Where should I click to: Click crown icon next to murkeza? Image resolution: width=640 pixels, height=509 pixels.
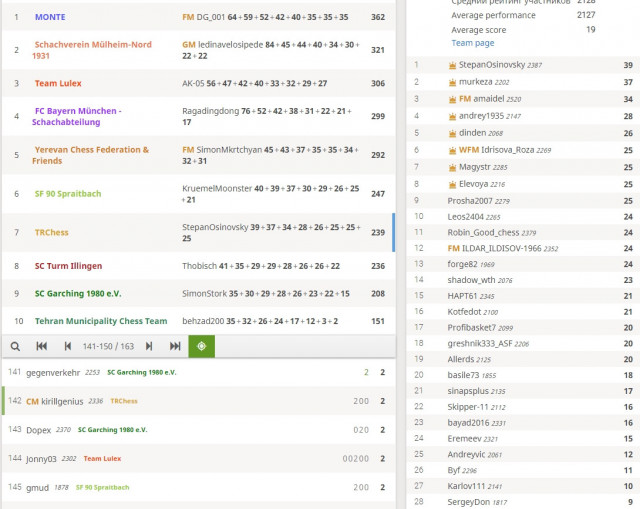coord(452,82)
